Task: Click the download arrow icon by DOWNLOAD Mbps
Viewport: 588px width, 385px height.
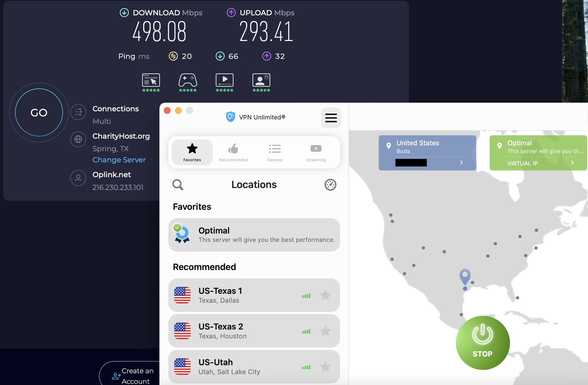Action: click(124, 13)
